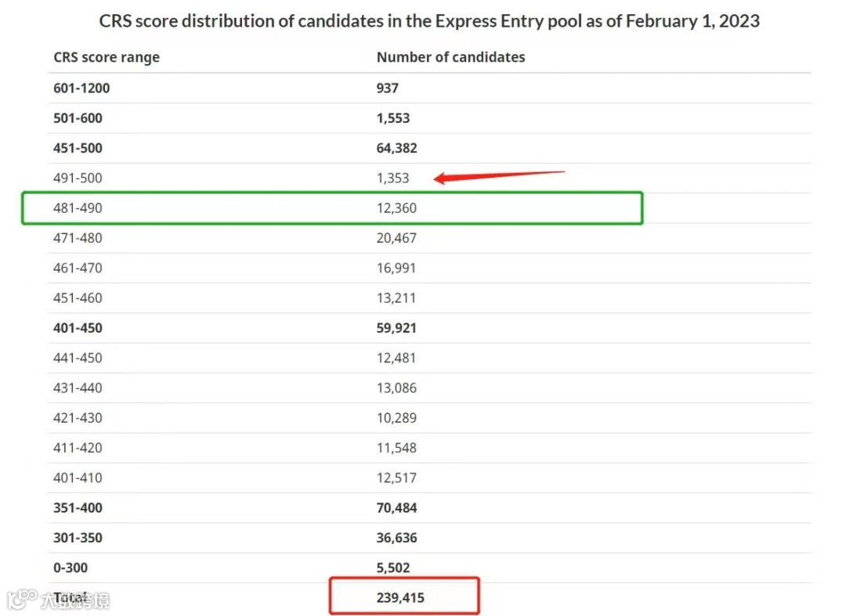Image resolution: width=846 pixels, height=616 pixels.
Task: Click the 481-490 range in the green box
Action: pos(78,208)
